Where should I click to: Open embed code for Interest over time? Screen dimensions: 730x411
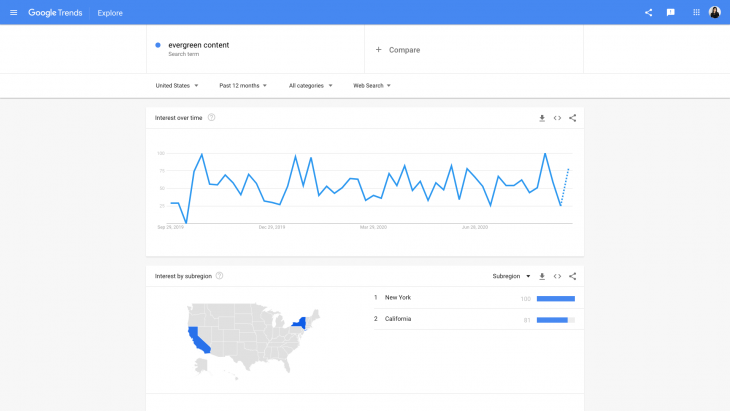[557, 118]
